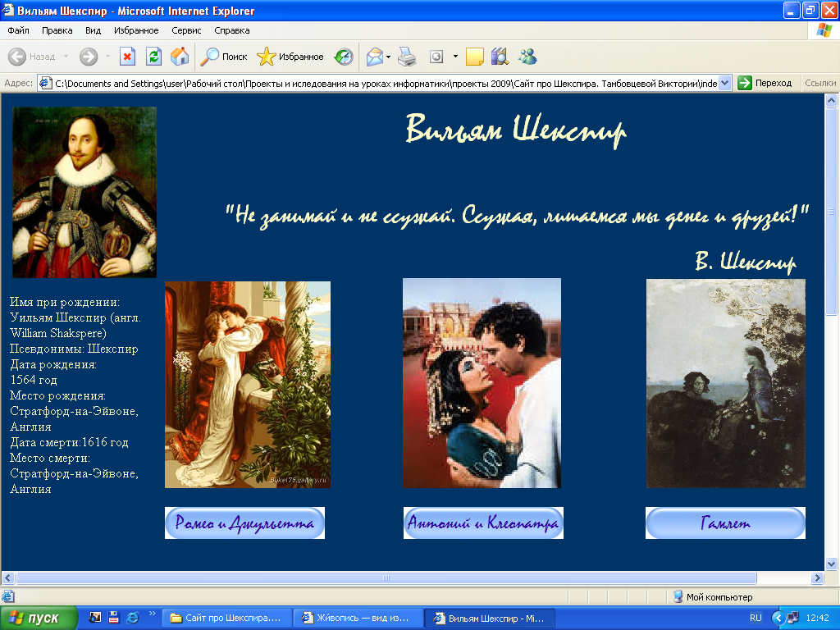Open the Поиск search panel
Screen dimensions: 840x630
pos(223,57)
